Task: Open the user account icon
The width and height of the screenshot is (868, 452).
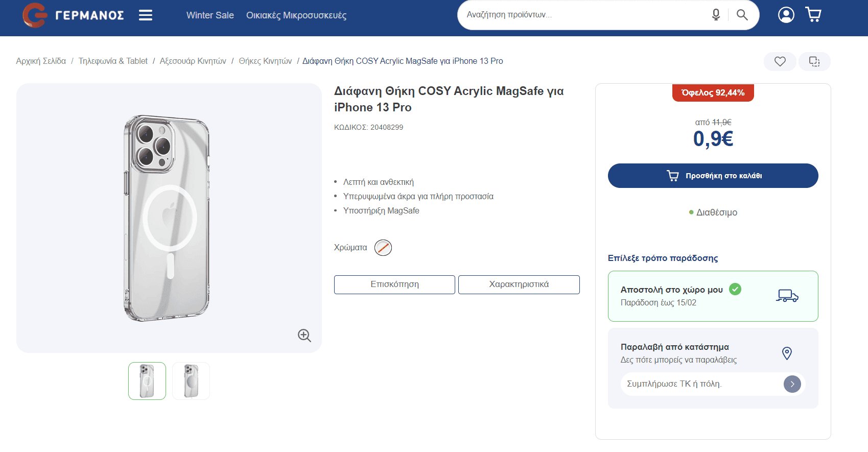Action: pyautogui.click(x=786, y=15)
